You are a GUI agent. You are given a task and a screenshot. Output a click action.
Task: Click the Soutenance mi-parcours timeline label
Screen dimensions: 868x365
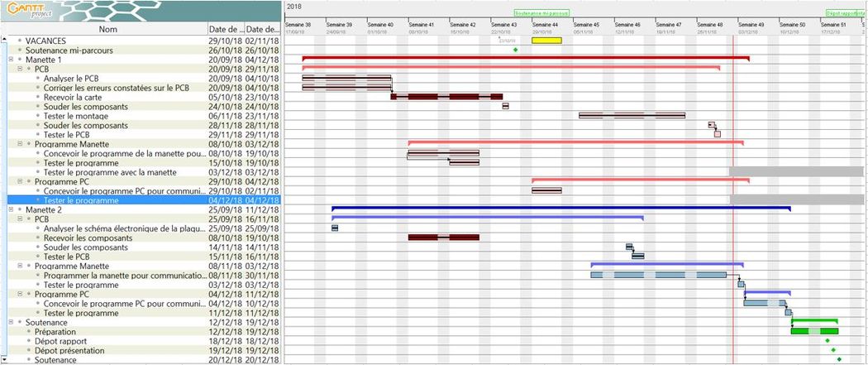tap(541, 13)
